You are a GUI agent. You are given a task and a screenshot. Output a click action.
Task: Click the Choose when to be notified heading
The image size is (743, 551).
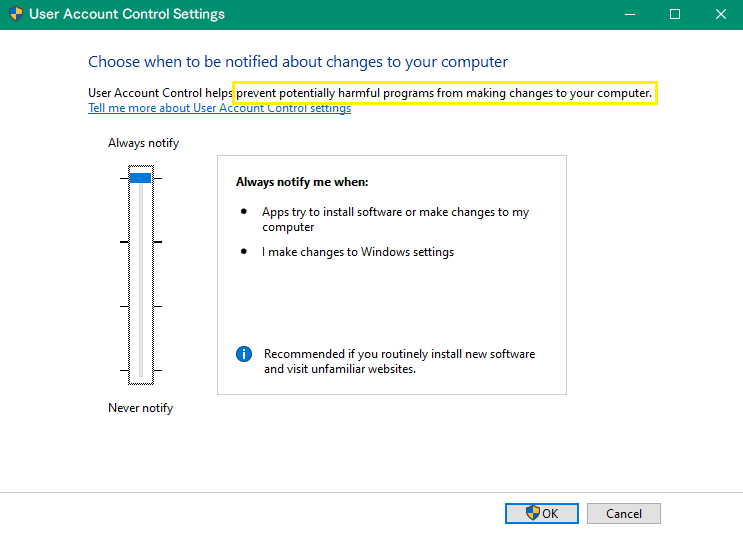click(298, 62)
